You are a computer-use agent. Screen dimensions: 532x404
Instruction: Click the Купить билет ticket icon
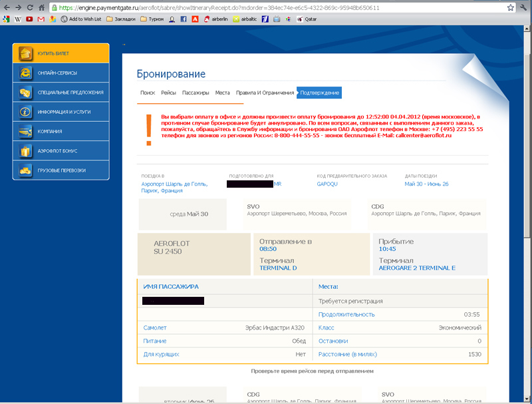25,53
